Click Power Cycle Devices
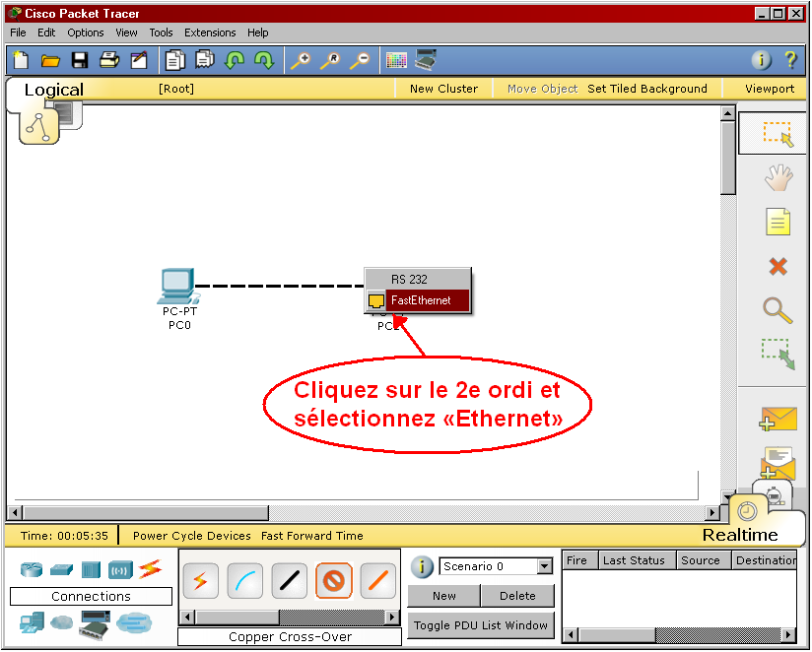This screenshot has width=812, height=652. coord(191,536)
